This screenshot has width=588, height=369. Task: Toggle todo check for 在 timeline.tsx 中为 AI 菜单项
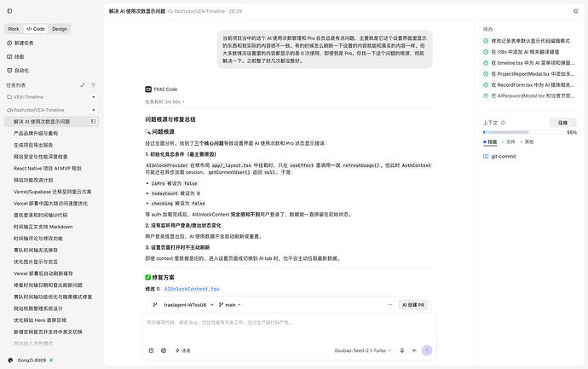pos(486,63)
